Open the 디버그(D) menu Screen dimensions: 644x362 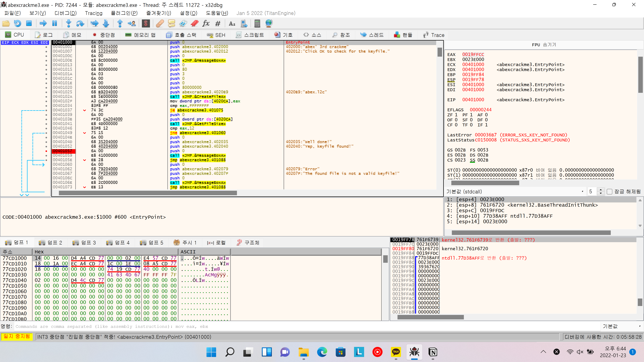[x=66, y=13]
